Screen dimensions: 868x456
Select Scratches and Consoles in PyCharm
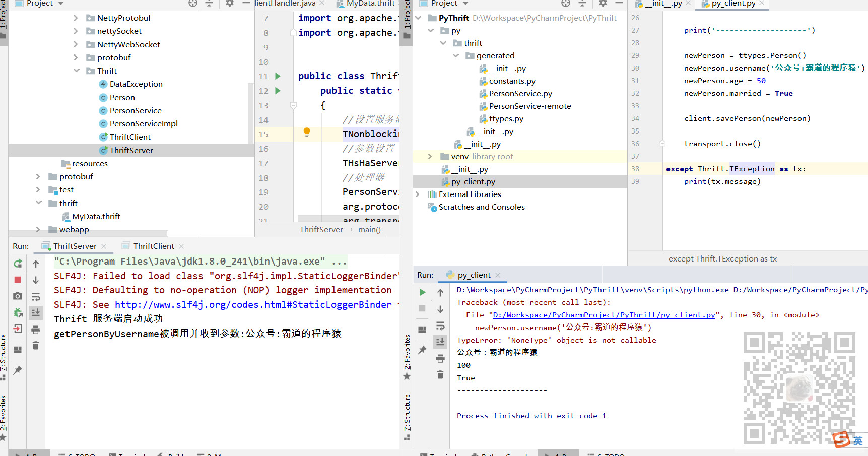point(482,207)
